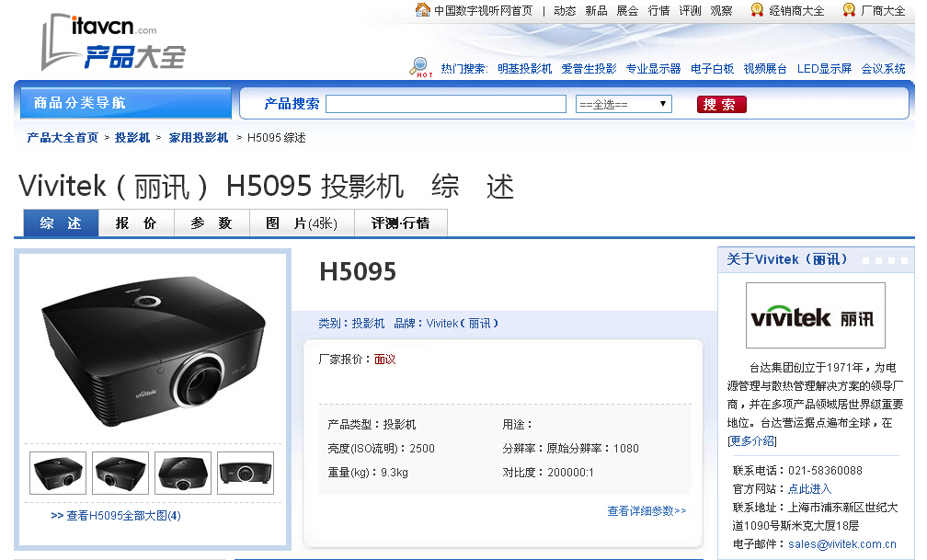Click the house icon beside 中国数字视听网首页
Viewport: 927px width, 560px height.
(x=423, y=9)
